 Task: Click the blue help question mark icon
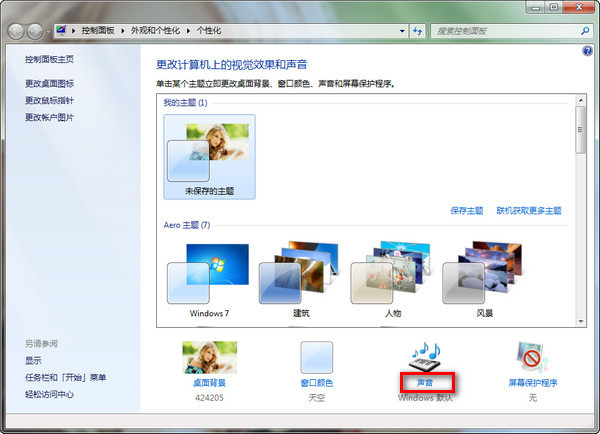[587, 50]
